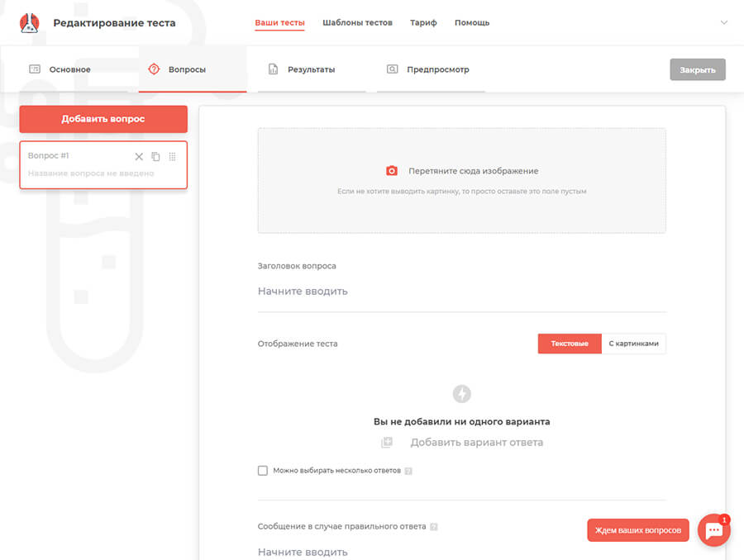Switch to the Результаты tab
Image resolution: width=744 pixels, height=560 pixels.
click(x=312, y=69)
